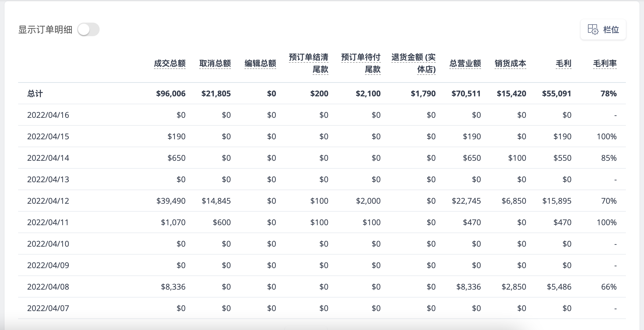This screenshot has width=644, height=330.
Task: Click the 预订单待付尾款 column header
Action: point(361,63)
